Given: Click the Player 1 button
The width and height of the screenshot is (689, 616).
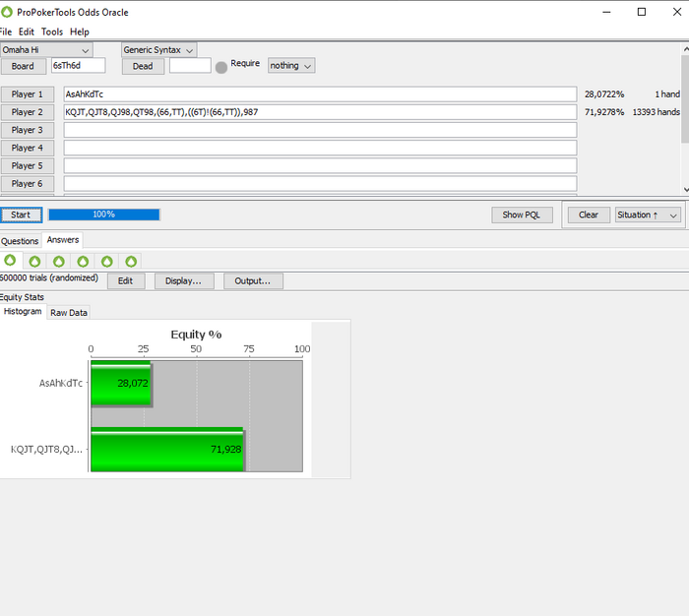Looking at the screenshot, I should (x=28, y=94).
